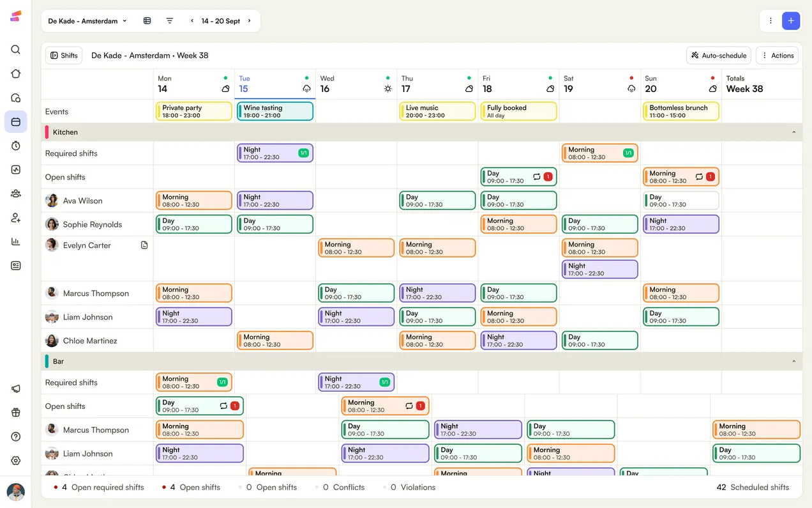Open the Live music event on Thursday
Screen dimensions: 812x508
(437, 111)
